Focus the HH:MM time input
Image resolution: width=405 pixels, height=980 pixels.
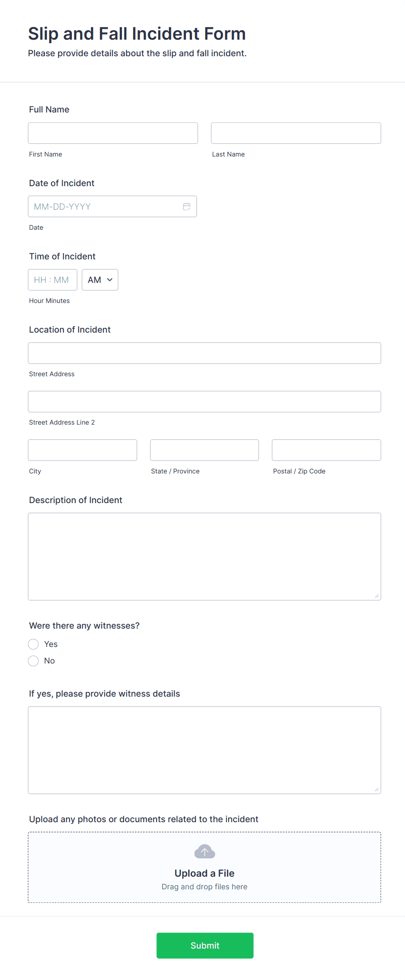52,279
